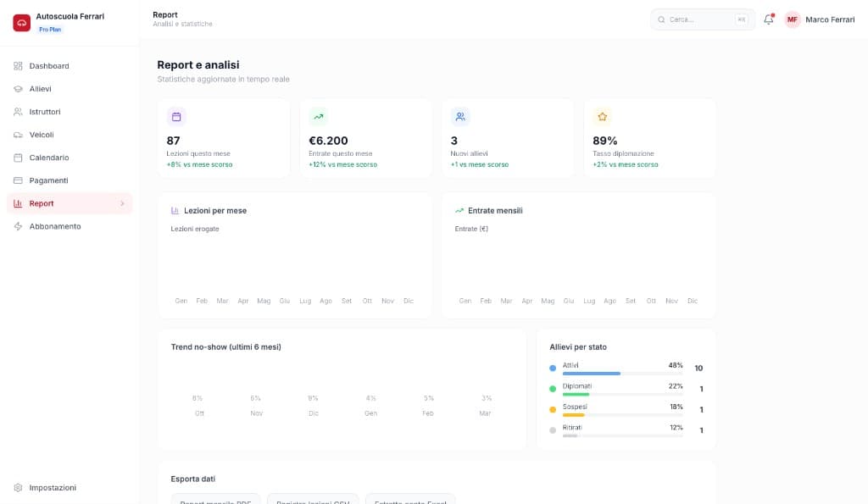The image size is (868, 504).
Task: Click the Autoscuola Ferrari logo icon
Action: [x=21, y=23]
